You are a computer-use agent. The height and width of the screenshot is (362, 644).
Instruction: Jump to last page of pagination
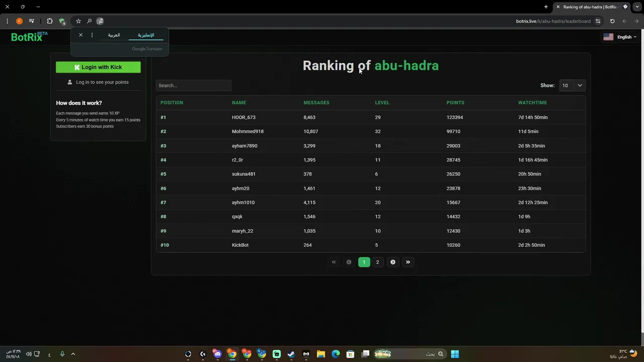[x=408, y=262]
